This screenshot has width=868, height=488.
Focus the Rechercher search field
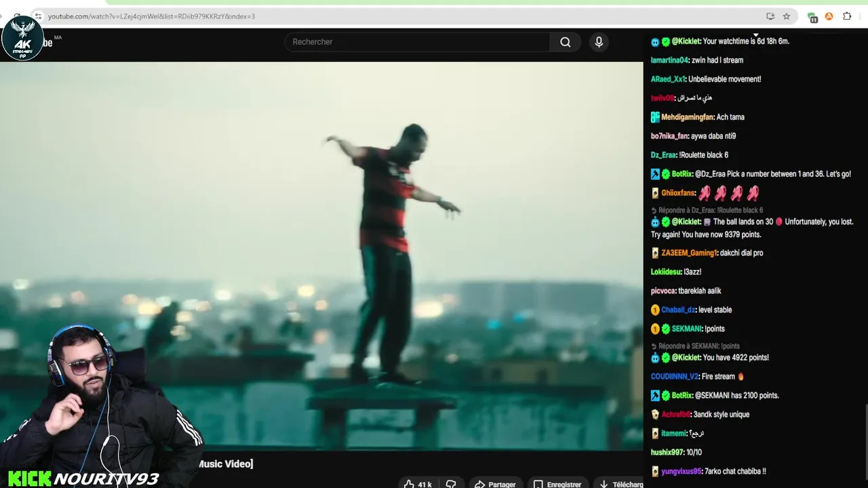[417, 42]
